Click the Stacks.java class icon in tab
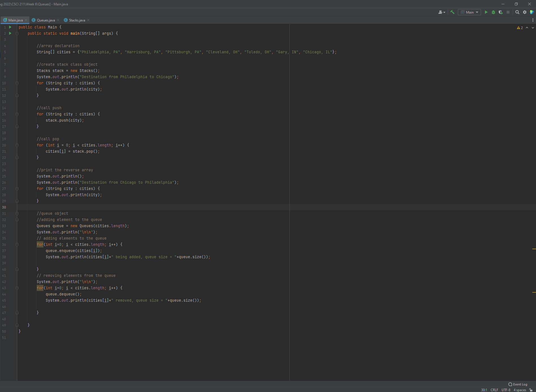The height and width of the screenshot is (392, 536). pos(66,20)
